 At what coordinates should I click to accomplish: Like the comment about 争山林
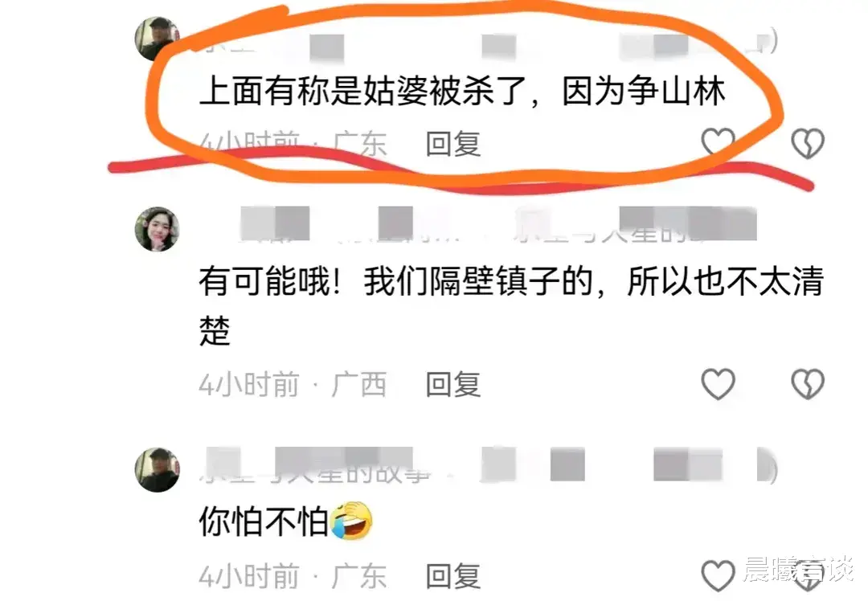click(718, 143)
